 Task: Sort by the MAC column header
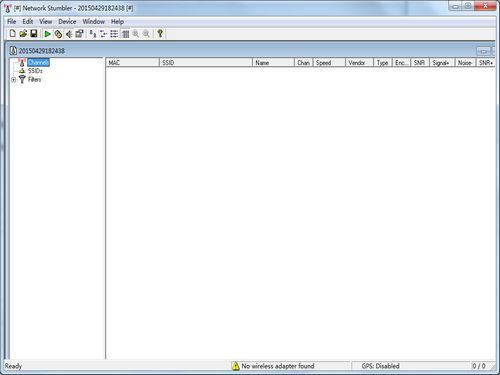click(x=133, y=63)
